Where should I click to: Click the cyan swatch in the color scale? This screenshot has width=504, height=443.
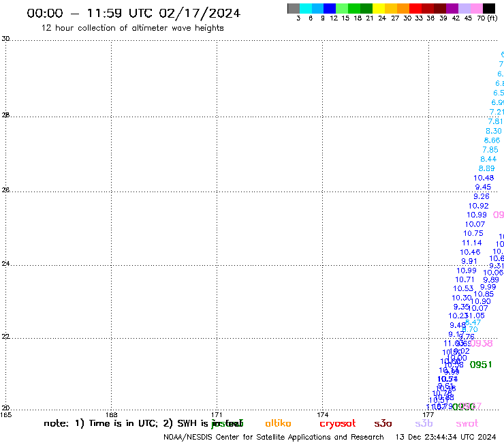(306, 8)
